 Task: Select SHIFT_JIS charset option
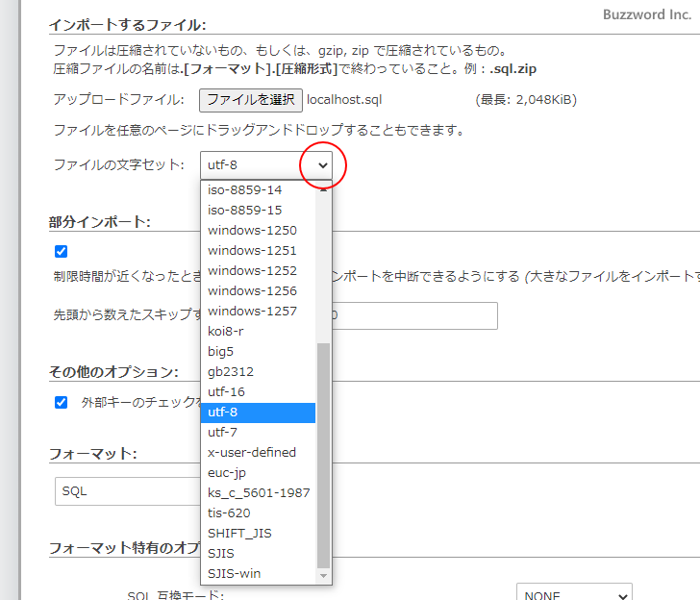point(258,534)
